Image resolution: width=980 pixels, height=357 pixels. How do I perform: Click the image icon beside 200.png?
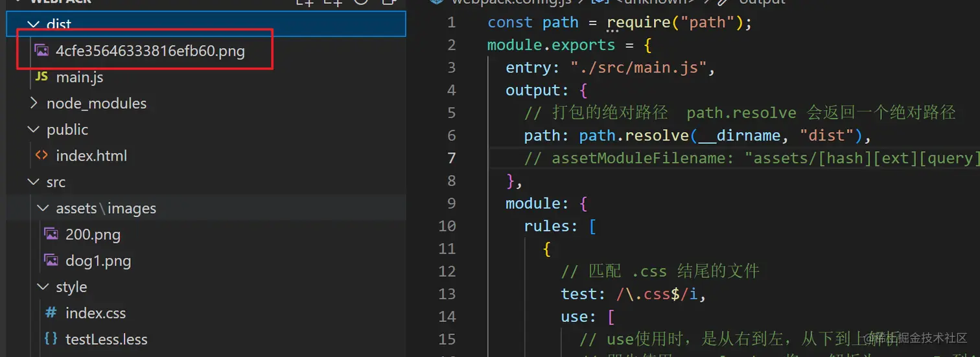pyautogui.click(x=51, y=234)
